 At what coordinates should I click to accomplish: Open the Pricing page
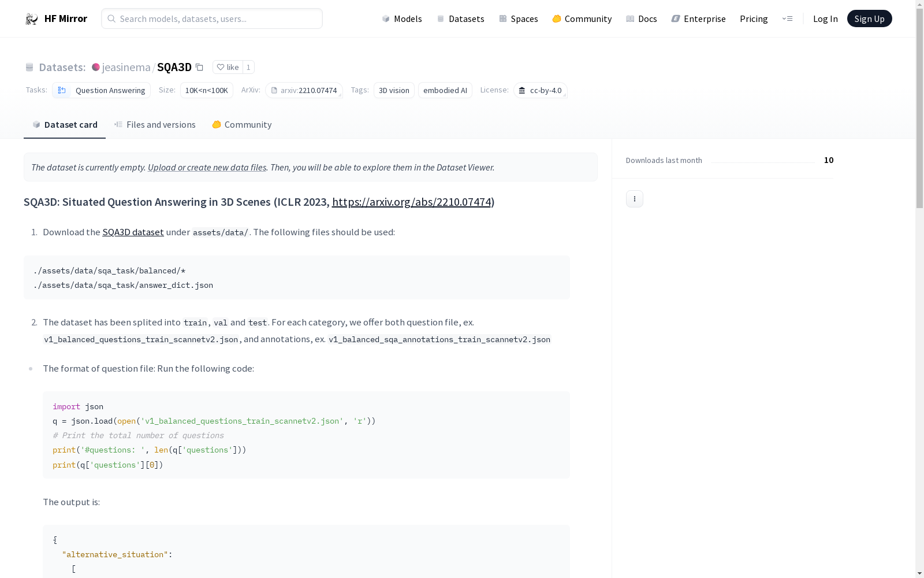(x=754, y=19)
